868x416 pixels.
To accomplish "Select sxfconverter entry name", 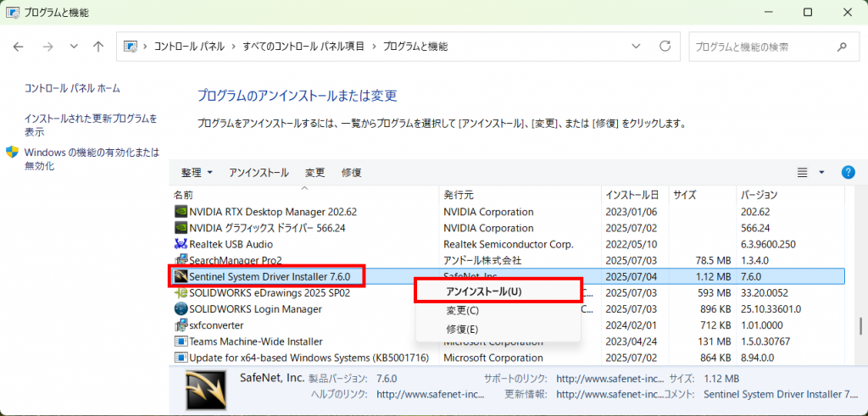I will tap(216, 325).
